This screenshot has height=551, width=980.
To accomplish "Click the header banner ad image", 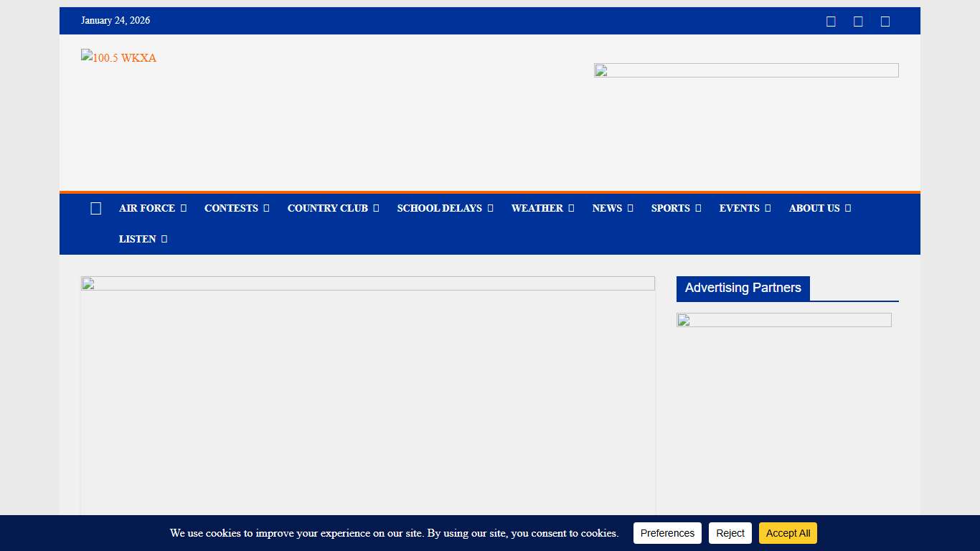I will tap(746, 70).
